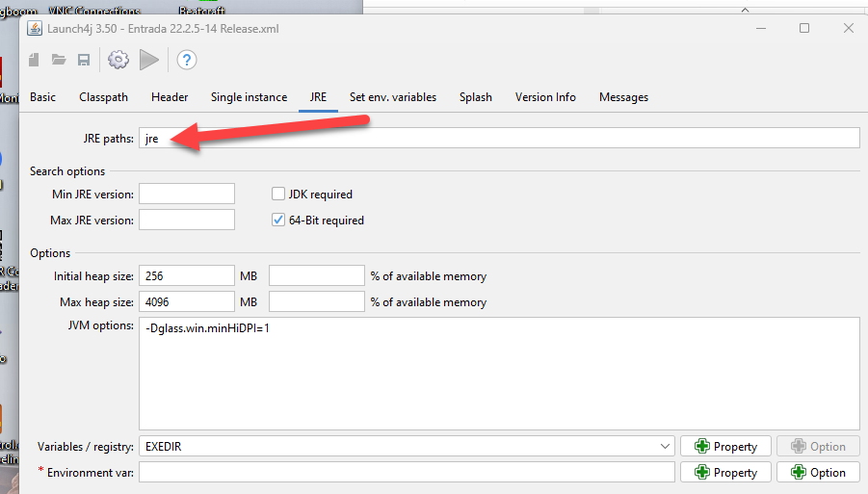Click the Property button beside Environment var
868x494 pixels.
(x=725, y=473)
